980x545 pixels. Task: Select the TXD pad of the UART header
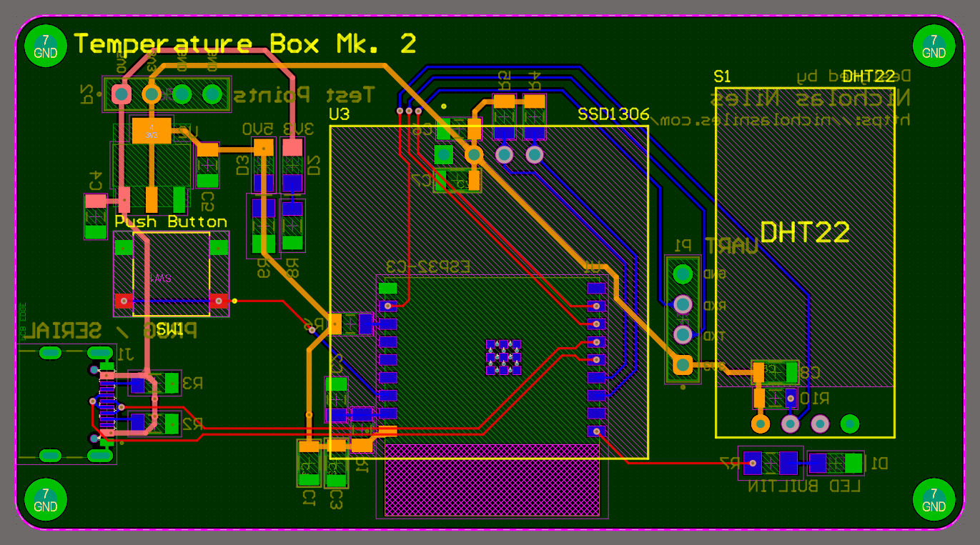[x=683, y=334]
